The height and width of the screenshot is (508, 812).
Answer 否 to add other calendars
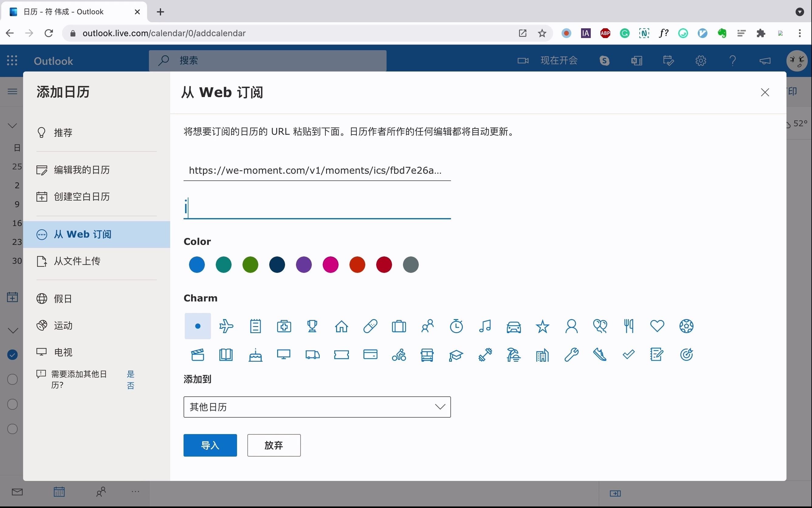(131, 385)
